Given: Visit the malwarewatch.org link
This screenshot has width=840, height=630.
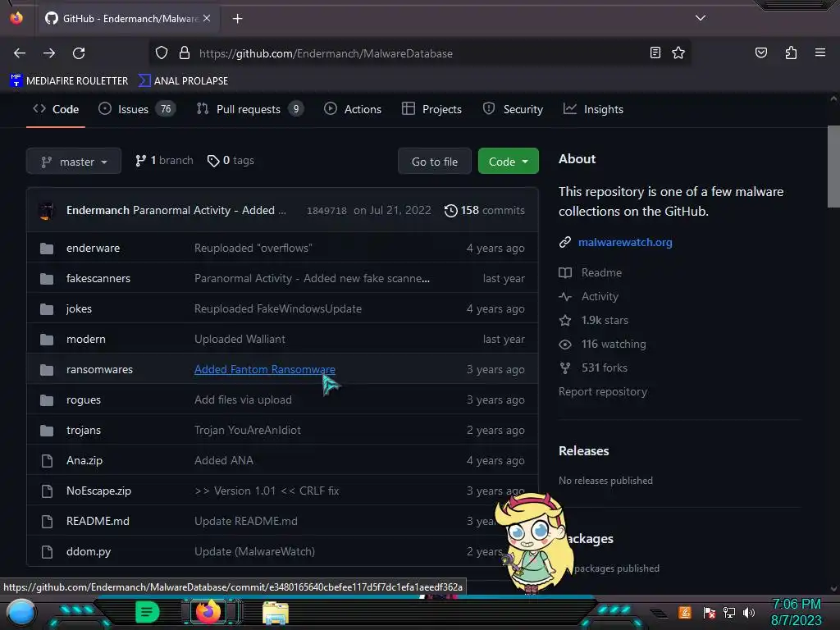Looking at the screenshot, I should [x=624, y=242].
